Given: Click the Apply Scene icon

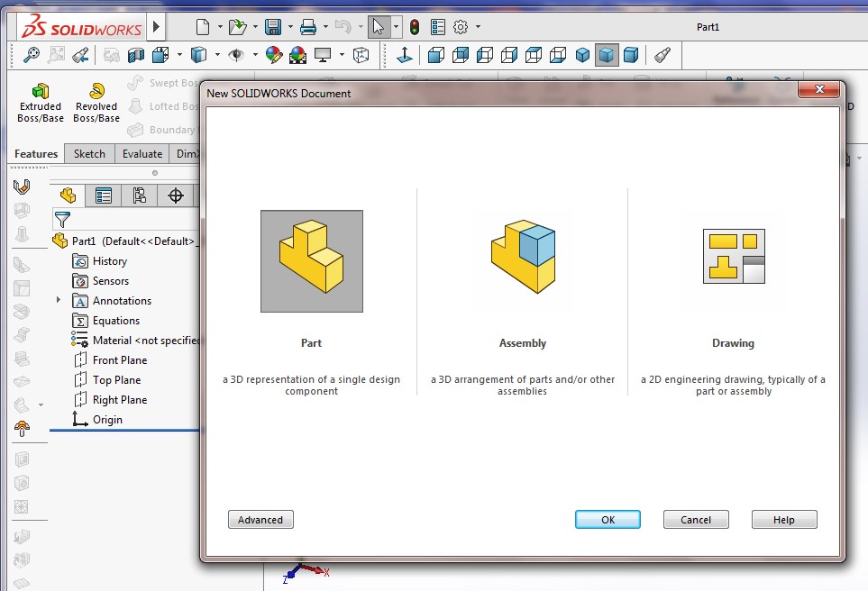Looking at the screenshot, I should click(x=297, y=55).
